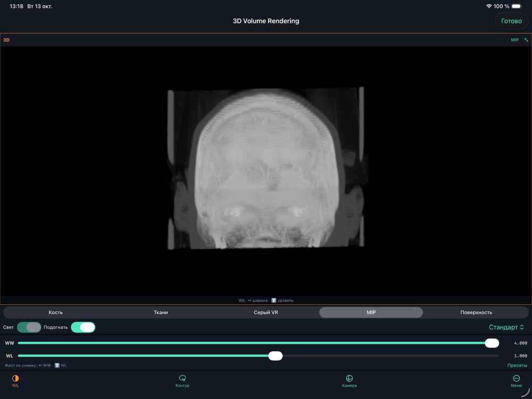532x399 pixels.
Task: Disable the Подогнать fit switch
Action: [83, 327]
